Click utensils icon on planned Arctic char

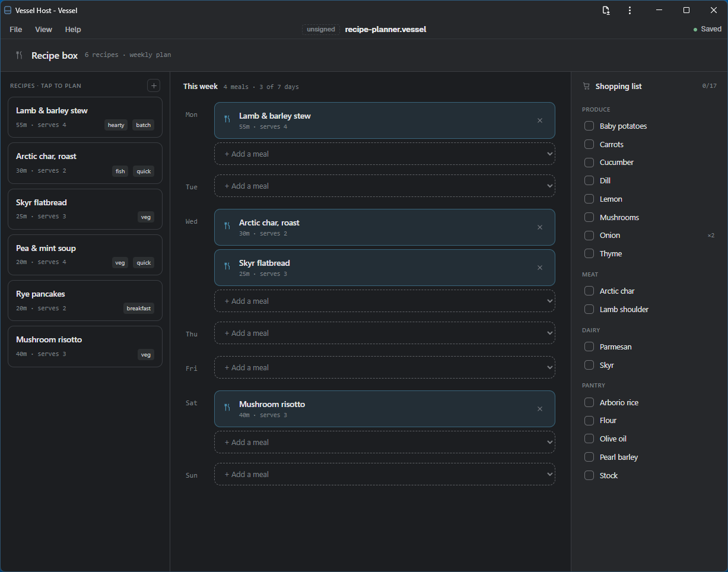[227, 226]
